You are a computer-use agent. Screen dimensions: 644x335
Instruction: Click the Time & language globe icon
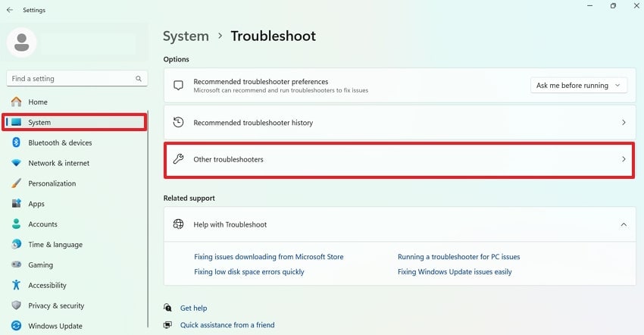[16, 244]
